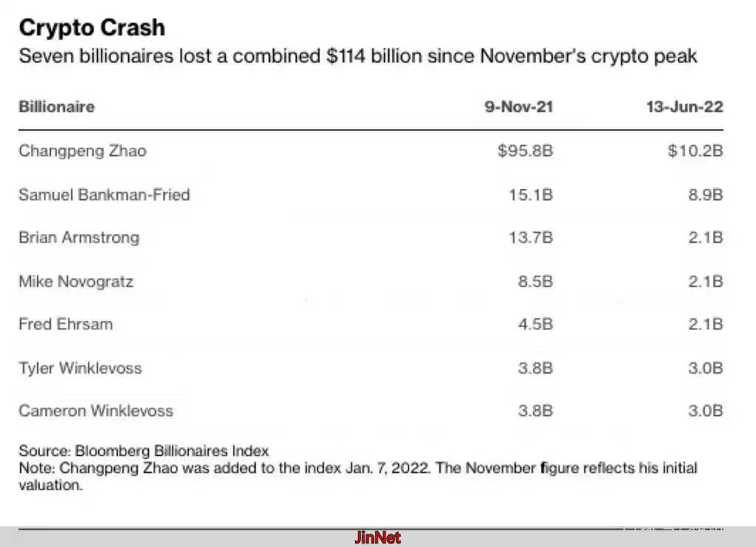The height and width of the screenshot is (547, 756).
Task: Click the 13-Jun-22 column header
Action: tap(684, 107)
